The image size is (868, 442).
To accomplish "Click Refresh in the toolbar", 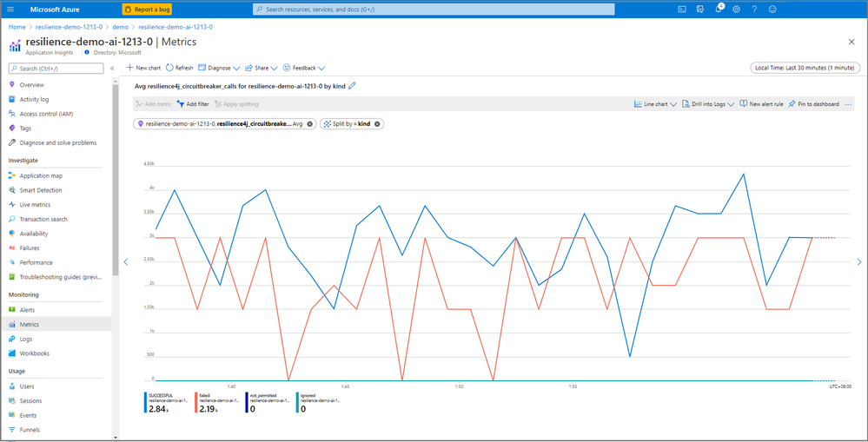I will [179, 68].
